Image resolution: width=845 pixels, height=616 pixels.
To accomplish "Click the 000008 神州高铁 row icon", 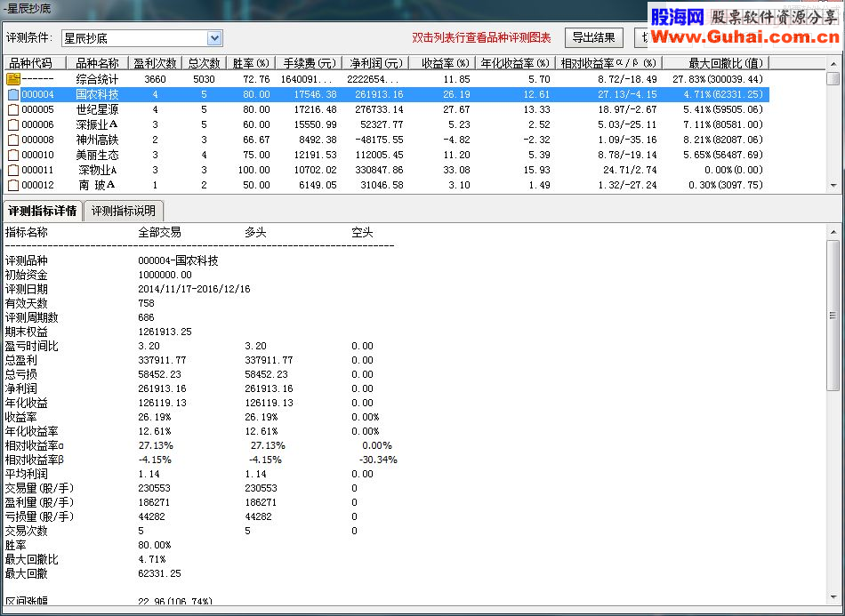I will coord(13,140).
